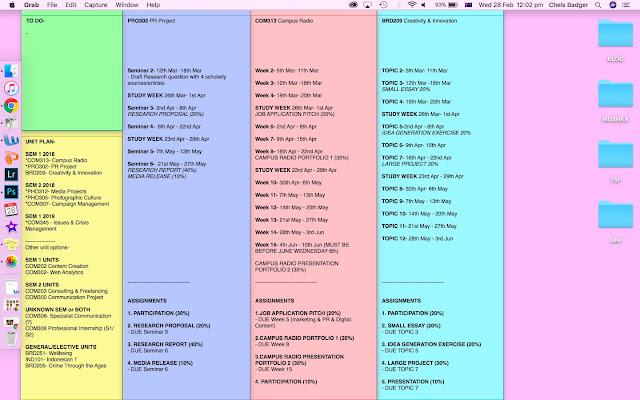This screenshot has width=640, height=400.
Task: Click the Week 15- 4th Jun line
Action: coord(302,248)
